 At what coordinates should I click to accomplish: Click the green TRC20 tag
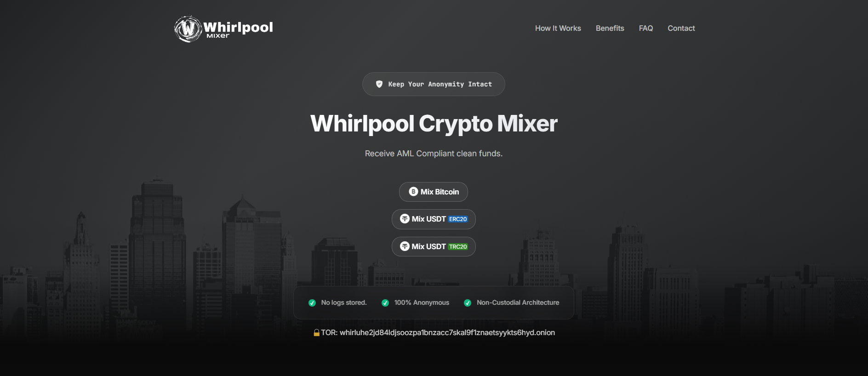(458, 247)
